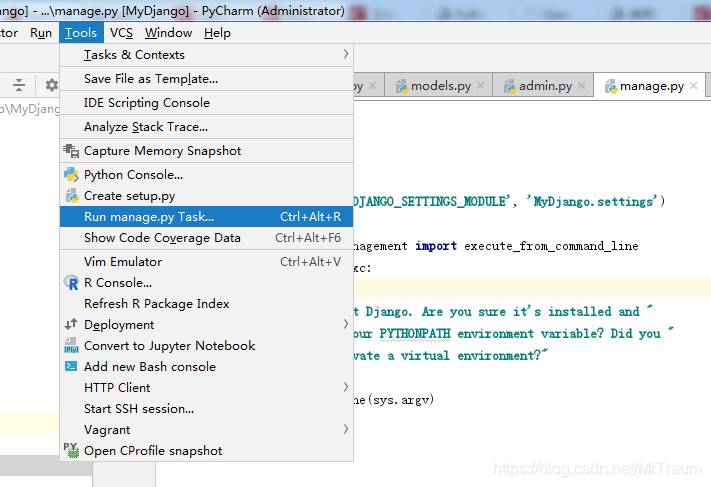711x487 pixels.
Task: Click Capture Memory Snapshot icon
Action: click(71, 151)
